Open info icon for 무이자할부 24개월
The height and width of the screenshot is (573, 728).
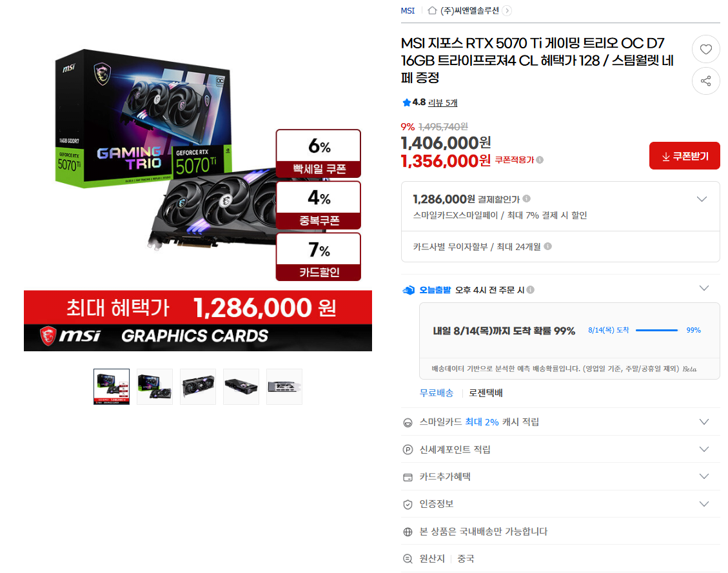(x=547, y=246)
